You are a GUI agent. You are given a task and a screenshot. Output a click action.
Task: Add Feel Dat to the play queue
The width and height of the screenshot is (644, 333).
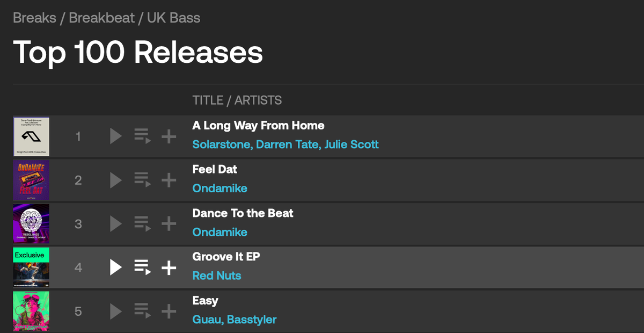pyautogui.click(x=142, y=180)
